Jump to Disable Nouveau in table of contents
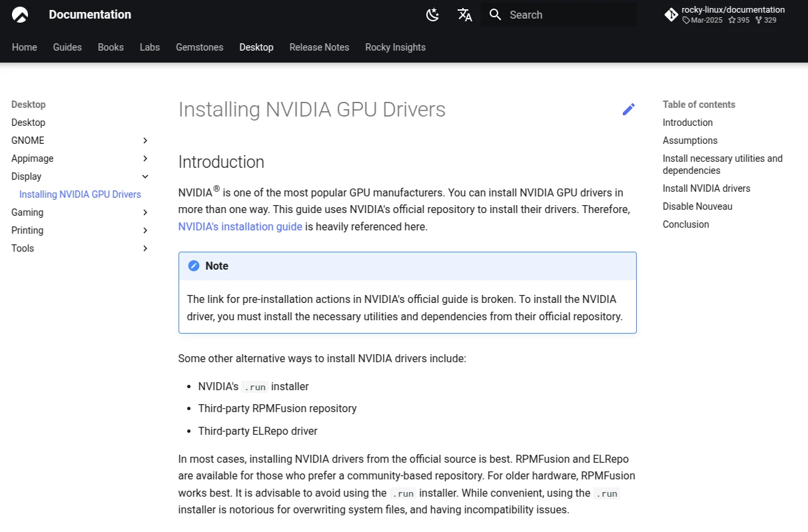Image resolution: width=808 pixels, height=532 pixels. pos(697,206)
